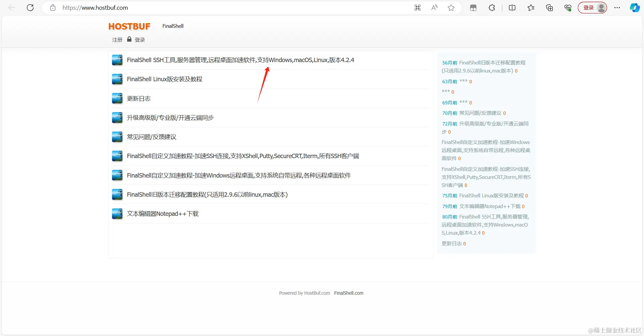Click sidebar 56月前 timestamp

(449, 63)
